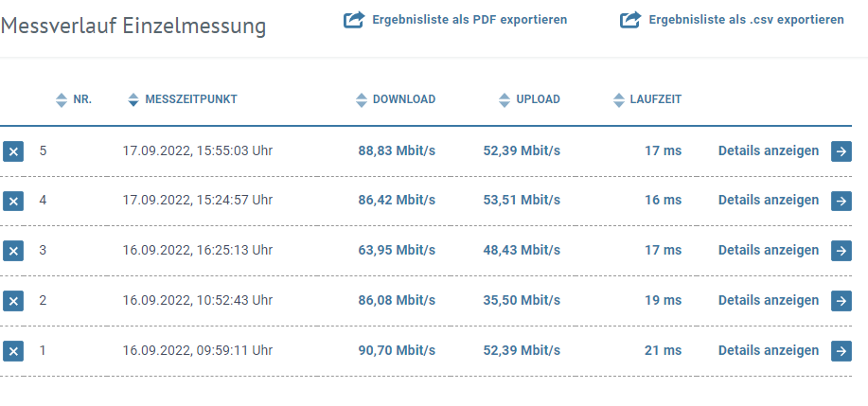Click arrow icon for the 86,08 Mbit/s row
The width and height of the screenshot is (868, 406).
click(x=841, y=300)
